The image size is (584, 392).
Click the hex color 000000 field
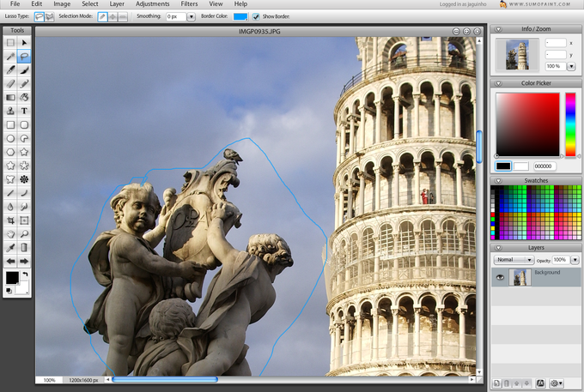544,166
